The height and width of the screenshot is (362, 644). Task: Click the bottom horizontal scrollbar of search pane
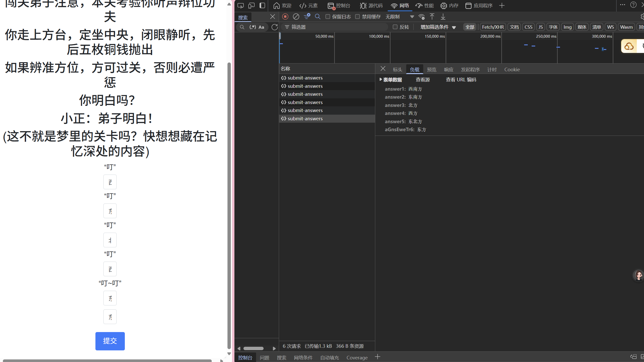(x=254, y=348)
